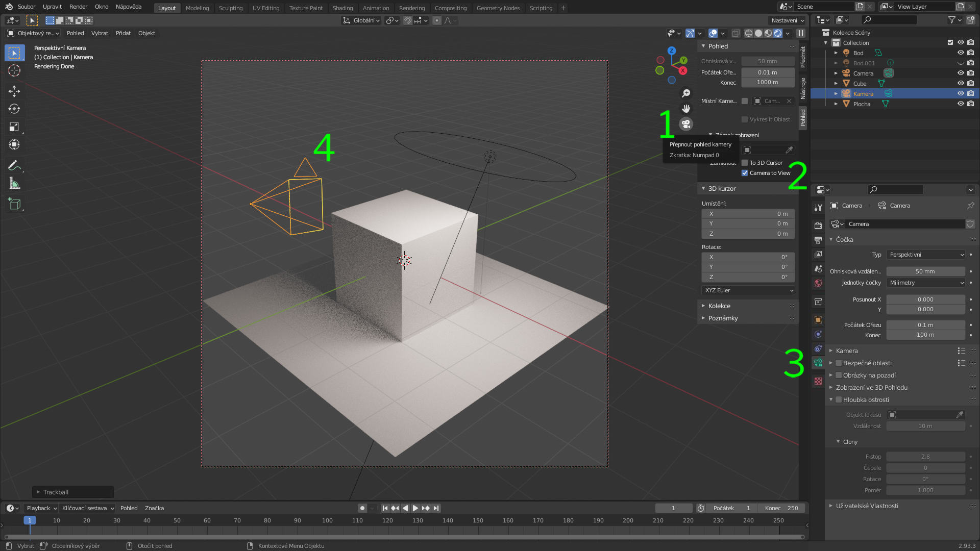The height and width of the screenshot is (551, 980).
Task: Select the Add Cube tool
Action: pos(14,204)
